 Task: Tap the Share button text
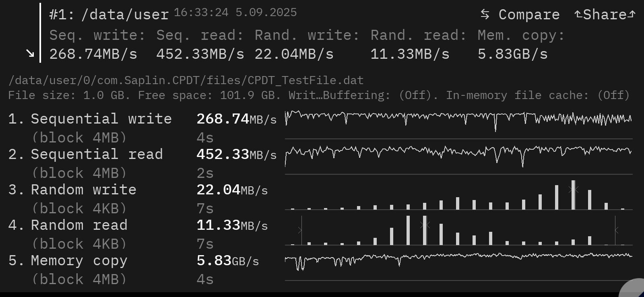pyautogui.click(x=605, y=14)
